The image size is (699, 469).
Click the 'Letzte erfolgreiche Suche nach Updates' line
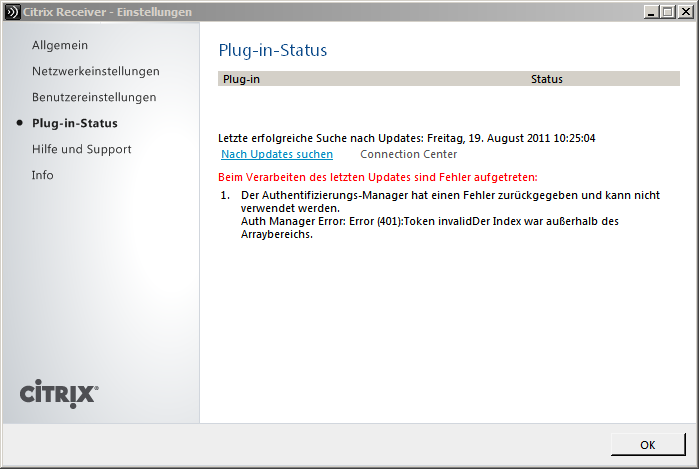pyautogui.click(x=407, y=138)
